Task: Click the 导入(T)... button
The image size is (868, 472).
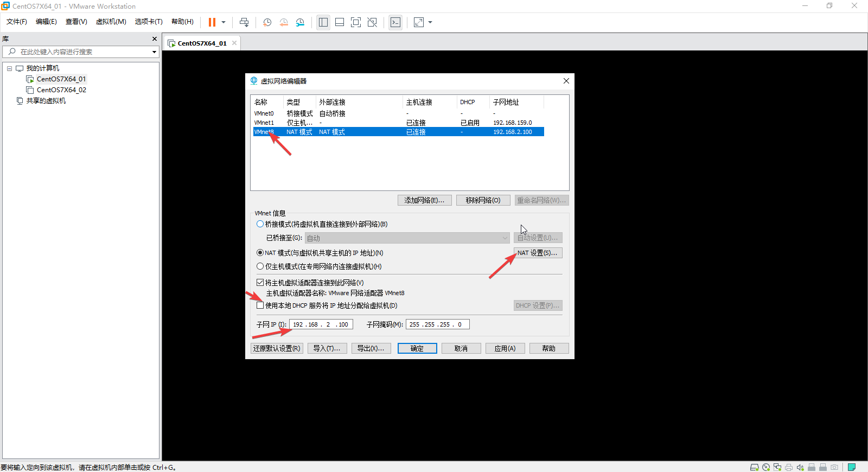Action: pyautogui.click(x=327, y=348)
